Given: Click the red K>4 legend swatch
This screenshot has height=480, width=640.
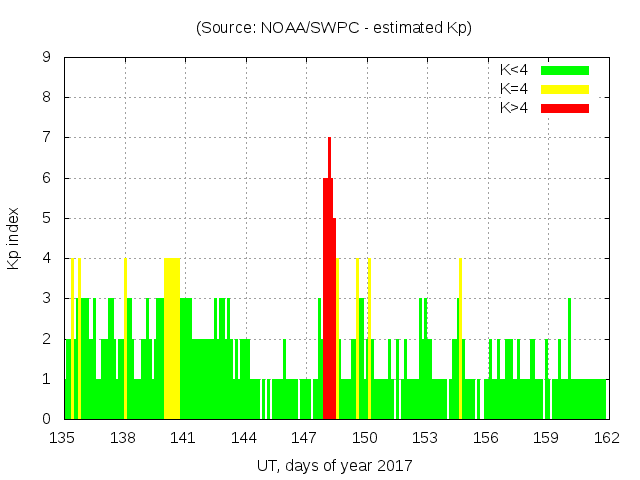Looking at the screenshot, I should click(565, 108).
